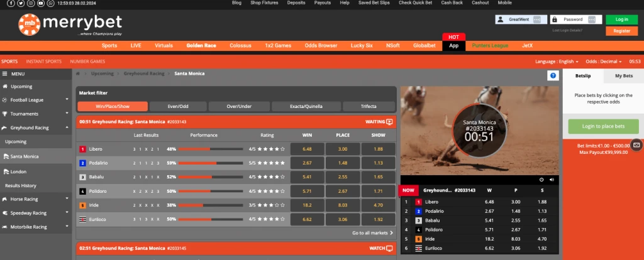The image size is (644, 260).
Task: Click the home icon in breadcrumb
Action: pos(78,73)
